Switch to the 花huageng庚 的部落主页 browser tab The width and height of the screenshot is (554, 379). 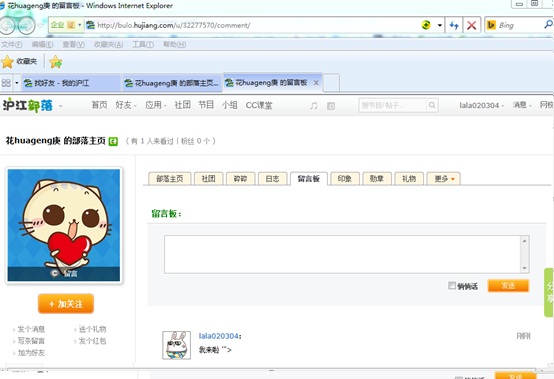point(172,83)
